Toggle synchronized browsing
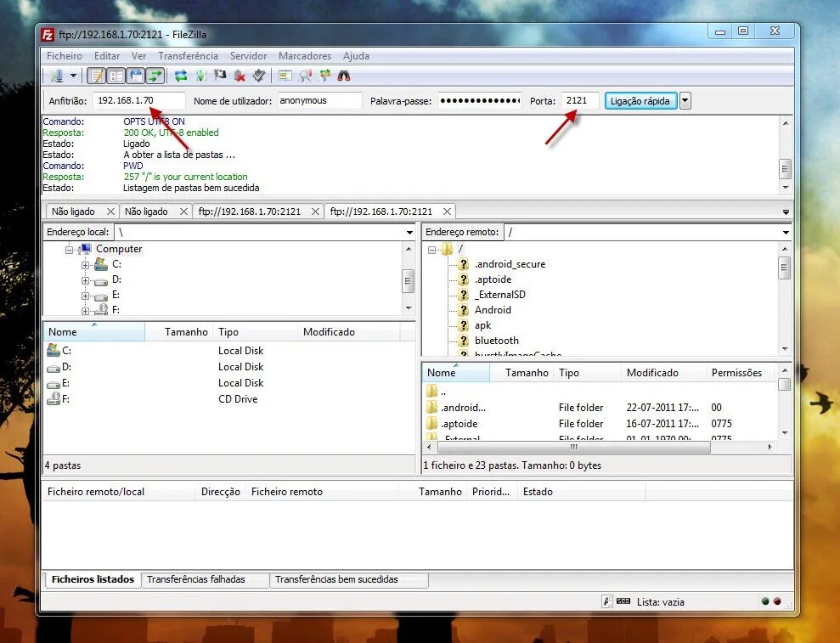The width and height of the screenshot is (840, 643). coord(324,76)
